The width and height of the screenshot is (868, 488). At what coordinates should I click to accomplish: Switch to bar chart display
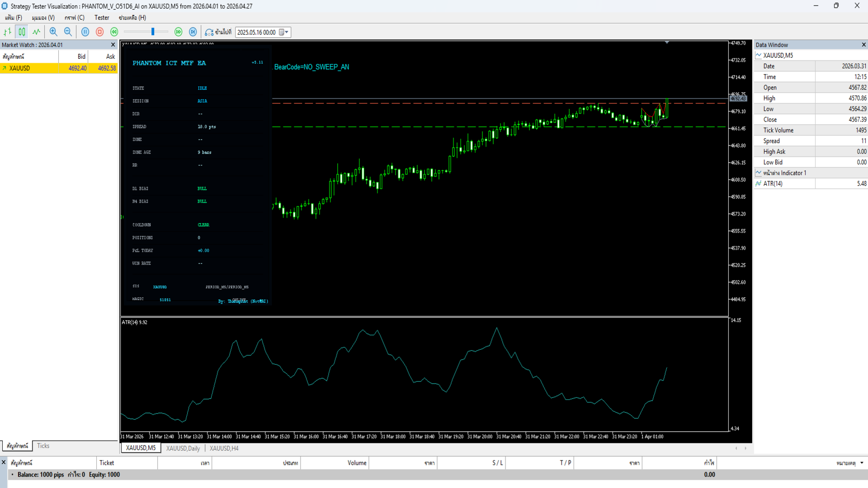point(8,32)
